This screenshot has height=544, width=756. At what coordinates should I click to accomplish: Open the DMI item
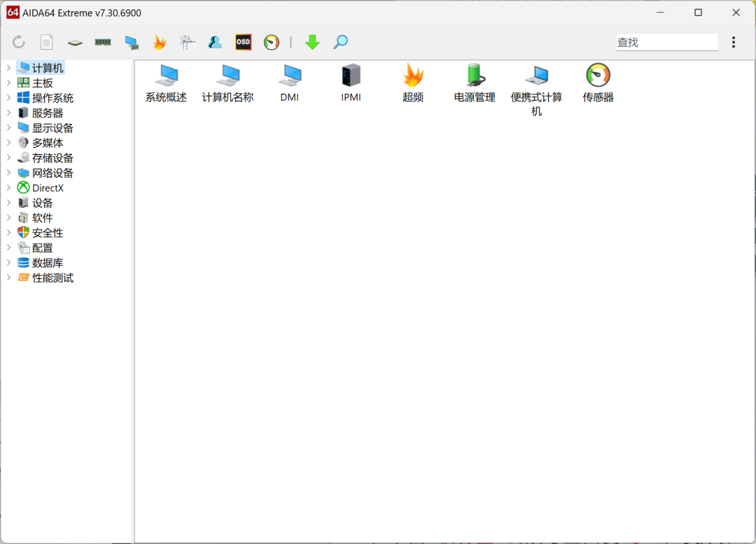[289, 83]
